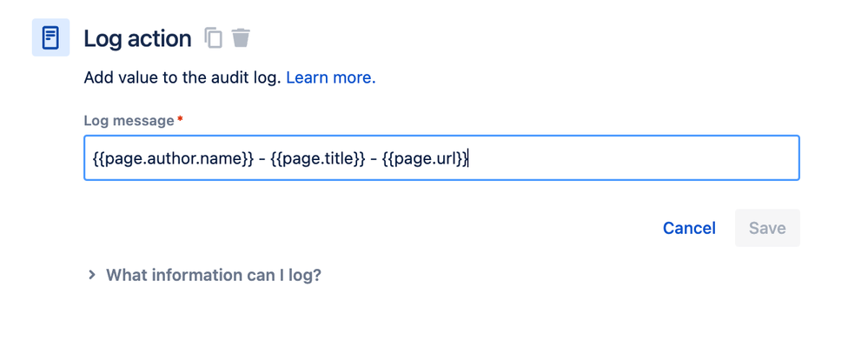Click the Log action document icon
Image resolution: width=868 pixels, height=341 pixels.
point(50,37)
